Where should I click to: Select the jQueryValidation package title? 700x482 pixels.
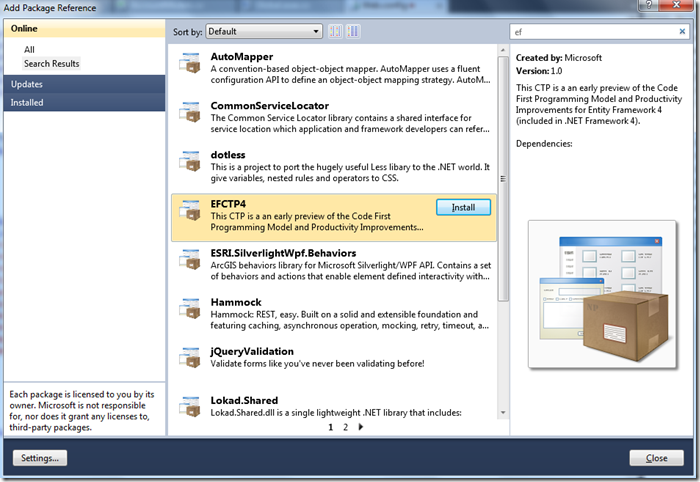[x=252, y=351]
